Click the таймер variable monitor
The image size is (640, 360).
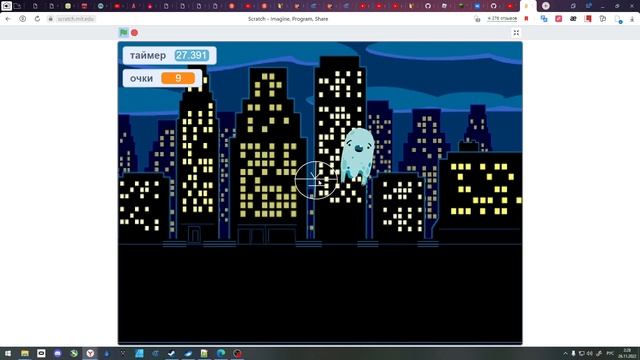coord(169,55)
